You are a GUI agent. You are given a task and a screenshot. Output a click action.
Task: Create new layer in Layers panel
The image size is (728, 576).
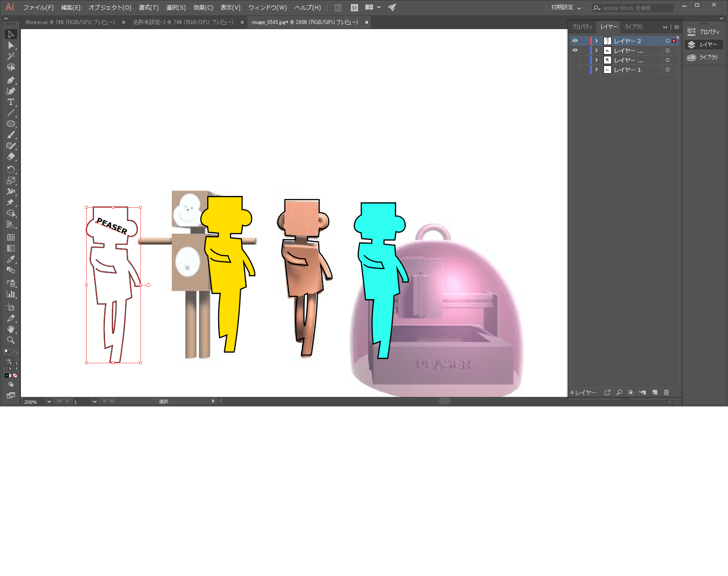click(655, 392)
